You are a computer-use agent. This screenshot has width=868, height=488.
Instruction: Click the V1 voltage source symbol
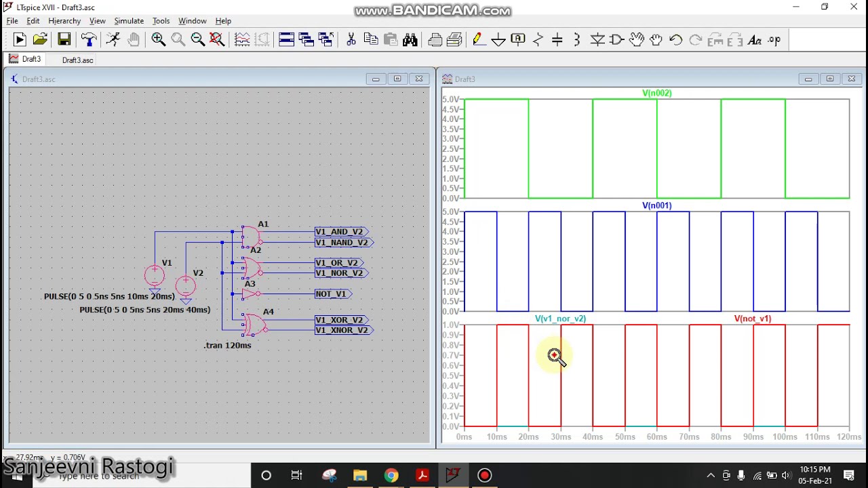click(x=155, y=275)
